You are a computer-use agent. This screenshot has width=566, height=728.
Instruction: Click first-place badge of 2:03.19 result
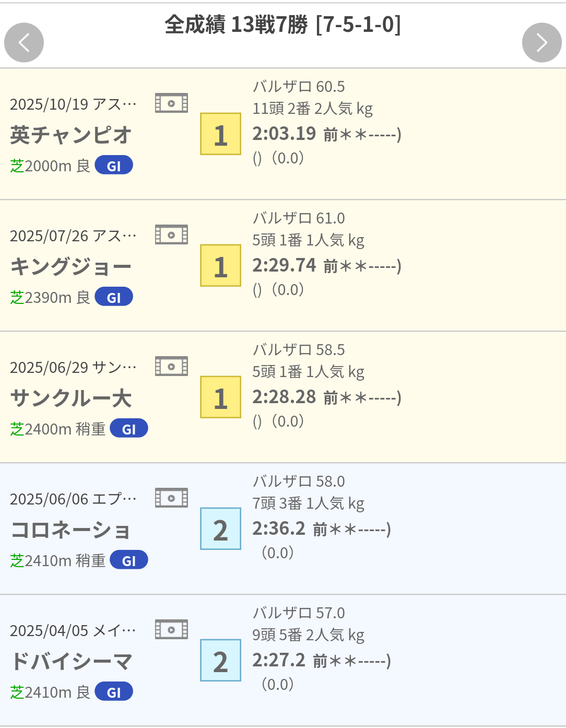point(220,134)
